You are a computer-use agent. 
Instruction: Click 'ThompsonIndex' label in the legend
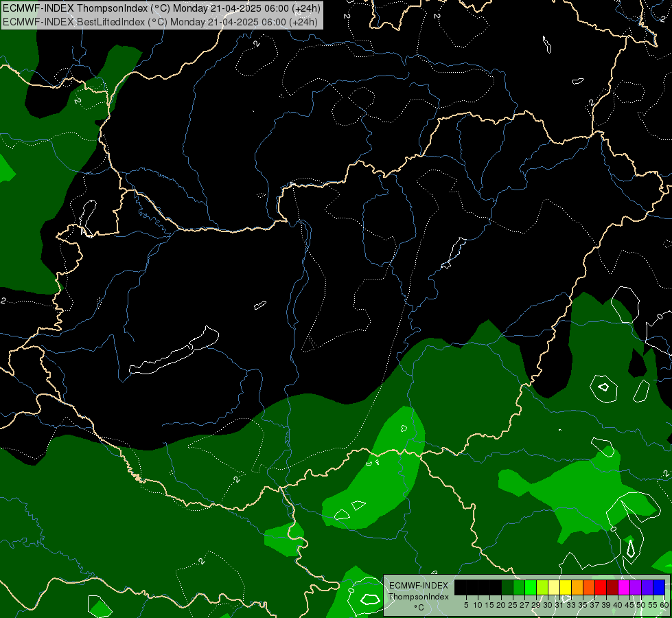(x=418, y=597)
